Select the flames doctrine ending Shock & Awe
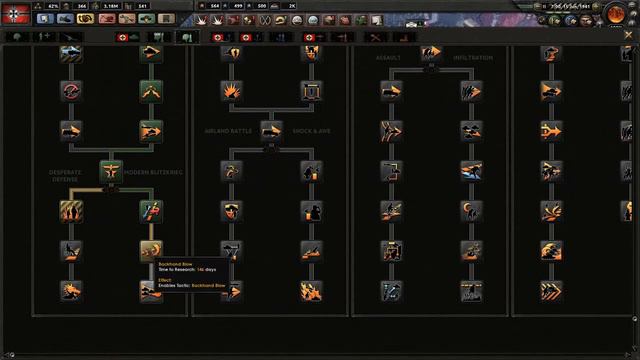 tap(311, 291)
